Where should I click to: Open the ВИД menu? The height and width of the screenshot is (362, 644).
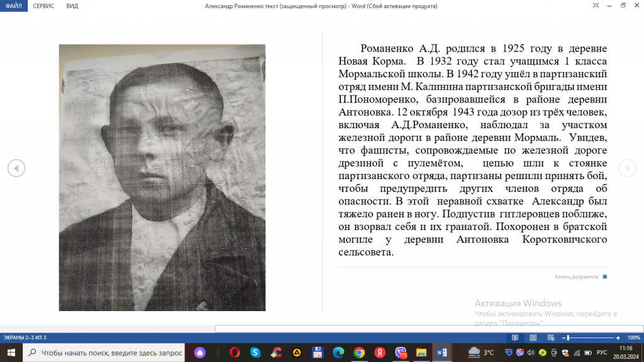72,6
